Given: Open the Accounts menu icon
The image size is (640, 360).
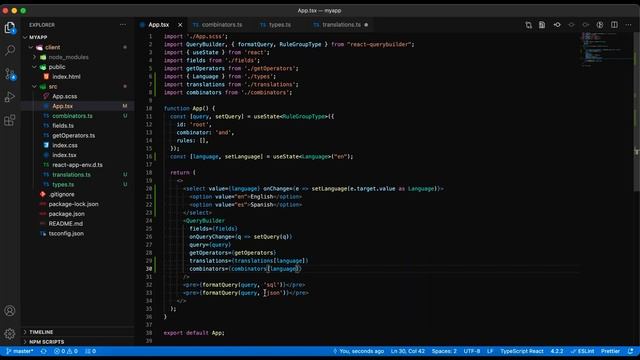Looking at the screenshot, I should [10, 311].
